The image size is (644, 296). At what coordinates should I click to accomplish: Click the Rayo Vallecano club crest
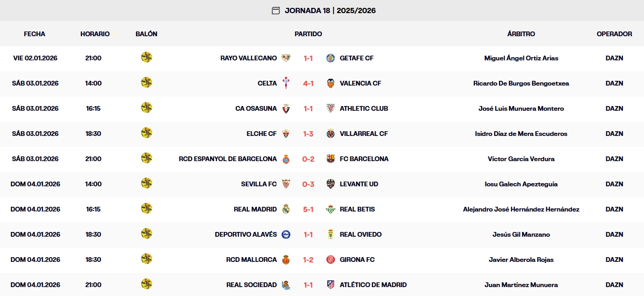(286, 58)
